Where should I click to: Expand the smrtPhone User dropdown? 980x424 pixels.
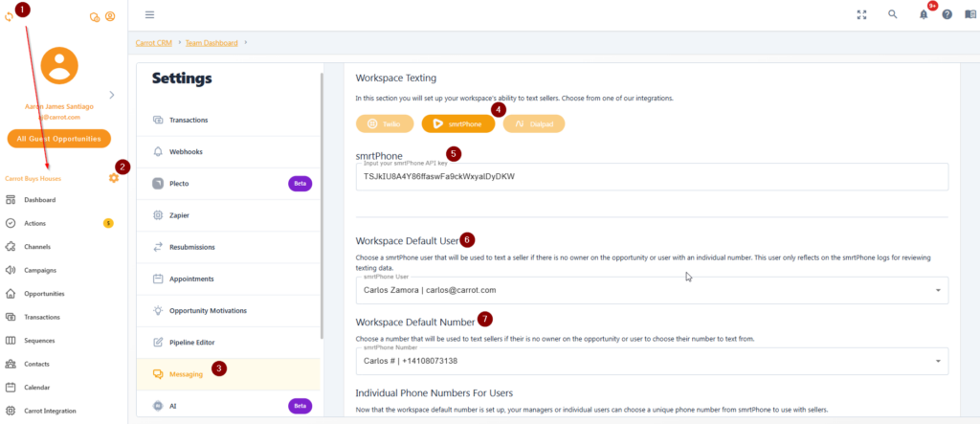[x=938, y=291]
